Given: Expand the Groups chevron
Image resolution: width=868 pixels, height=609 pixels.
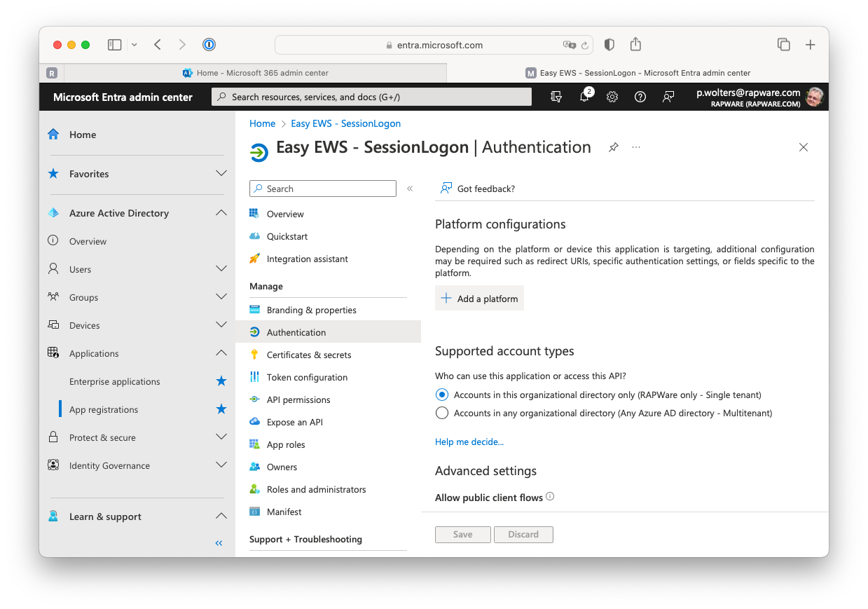Looking at the screenshot, I should tap(221, 297).
